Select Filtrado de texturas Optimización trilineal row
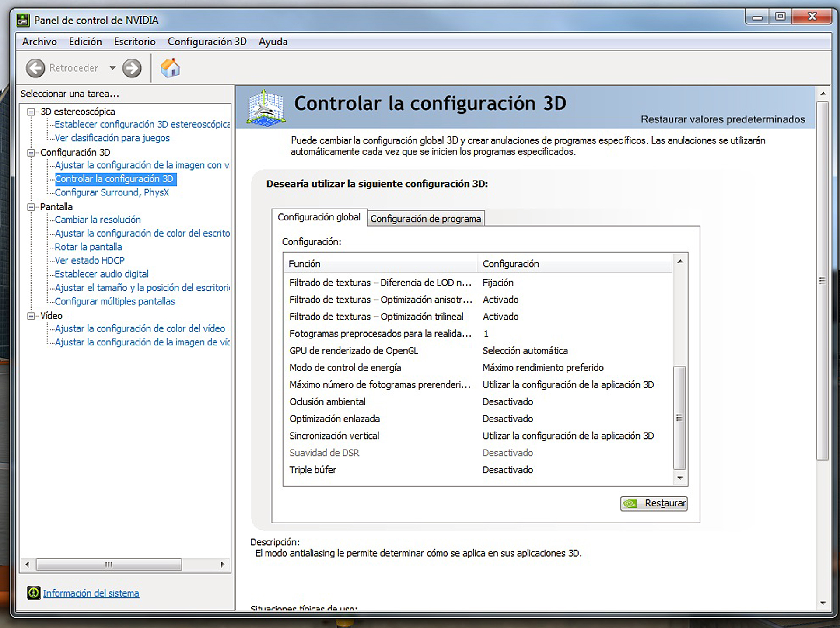This screenshot has height=628, width=840. pos(478,317)
